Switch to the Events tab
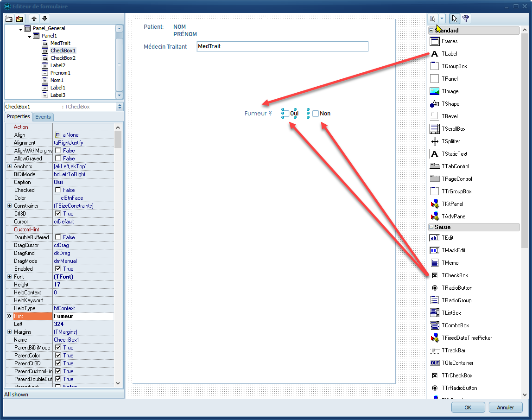The image size is (532, 420). [43, 117]
